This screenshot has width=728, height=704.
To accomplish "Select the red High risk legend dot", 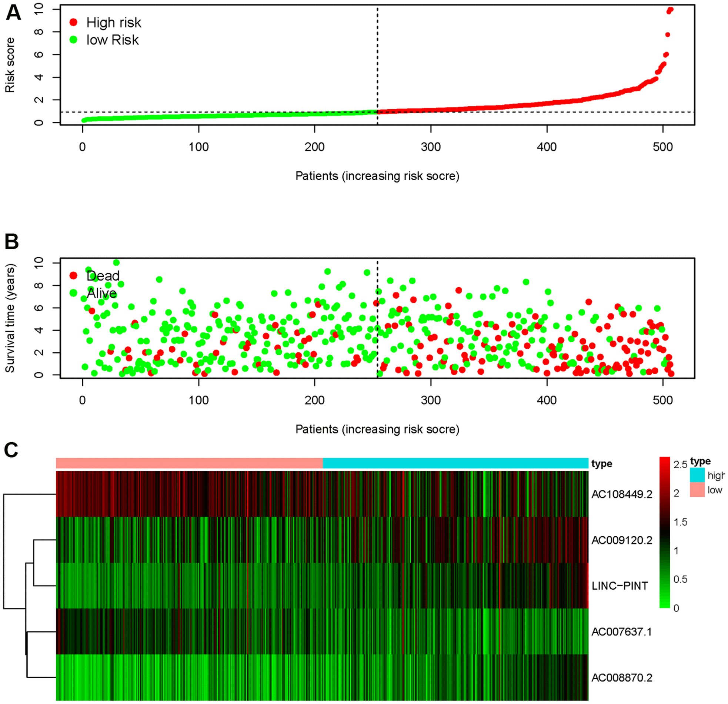I will (74, 22).
